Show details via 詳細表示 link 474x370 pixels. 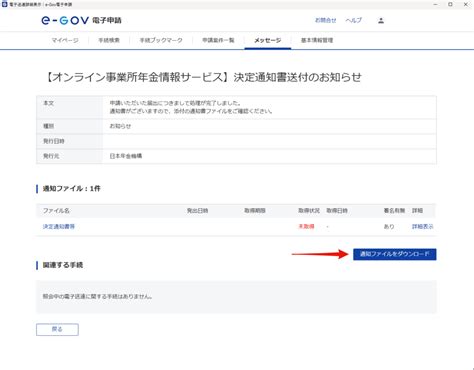pyautogui.click(x=423, y=227)
